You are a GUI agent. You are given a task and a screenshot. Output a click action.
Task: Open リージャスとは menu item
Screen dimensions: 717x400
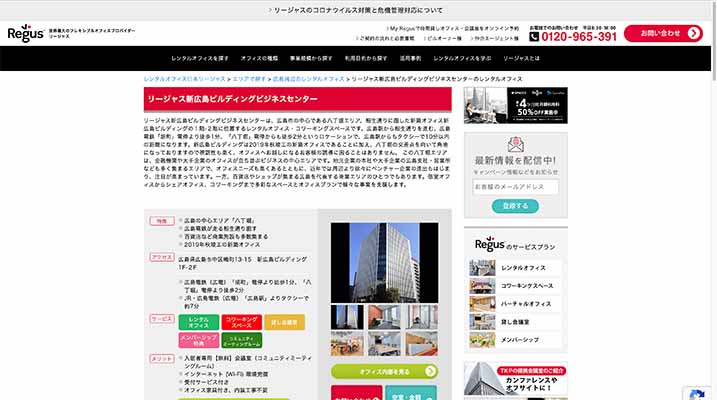(x=521, y=59)
